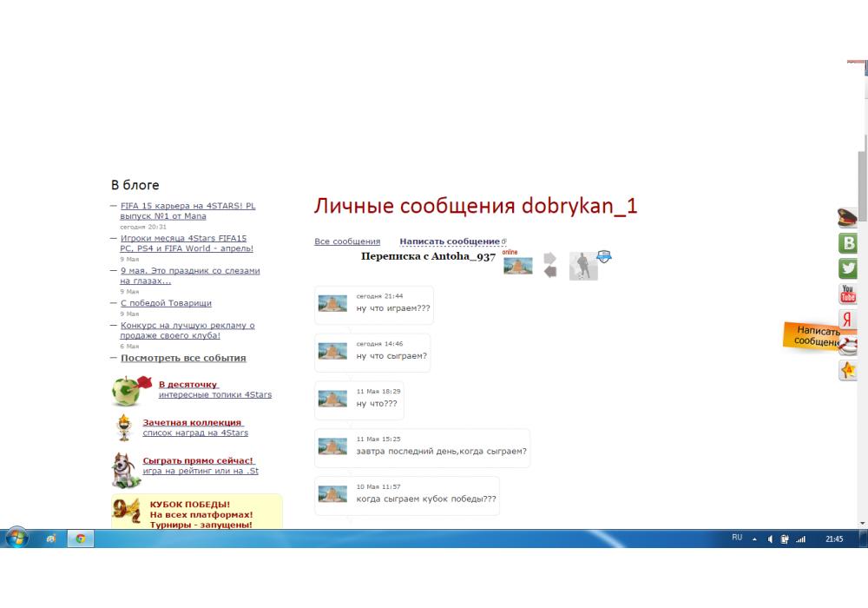Click the avatar on message 'ну что???'

tap(332, 399)
